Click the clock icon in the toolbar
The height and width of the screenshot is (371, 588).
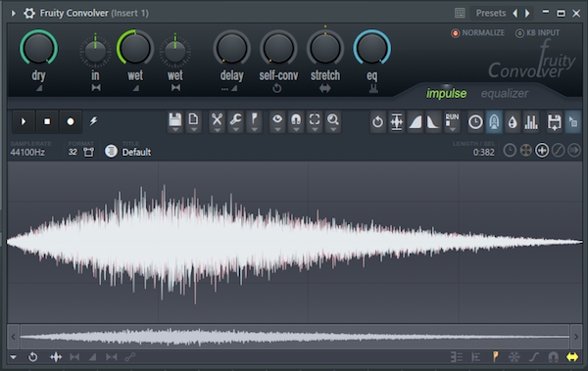[x=475, y=121]
